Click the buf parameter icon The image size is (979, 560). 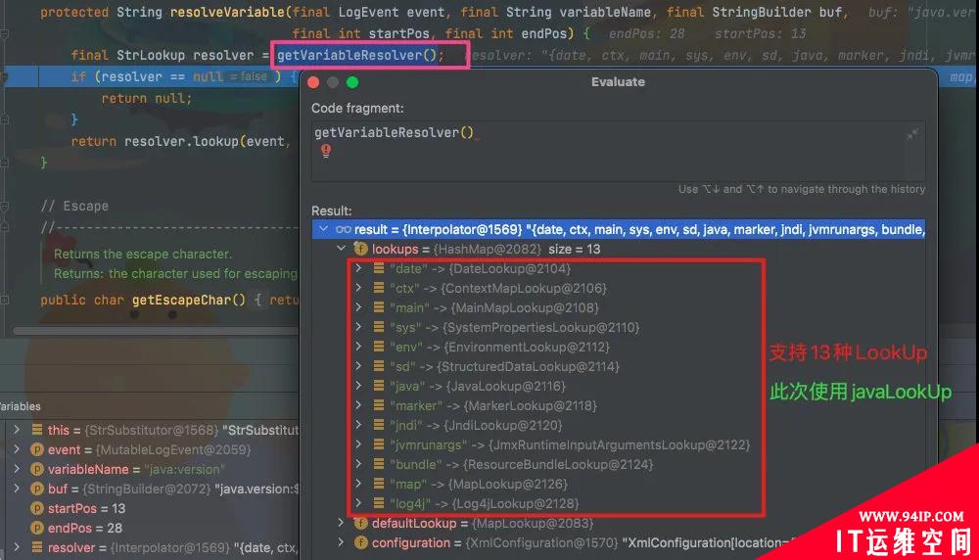(37, 489)
